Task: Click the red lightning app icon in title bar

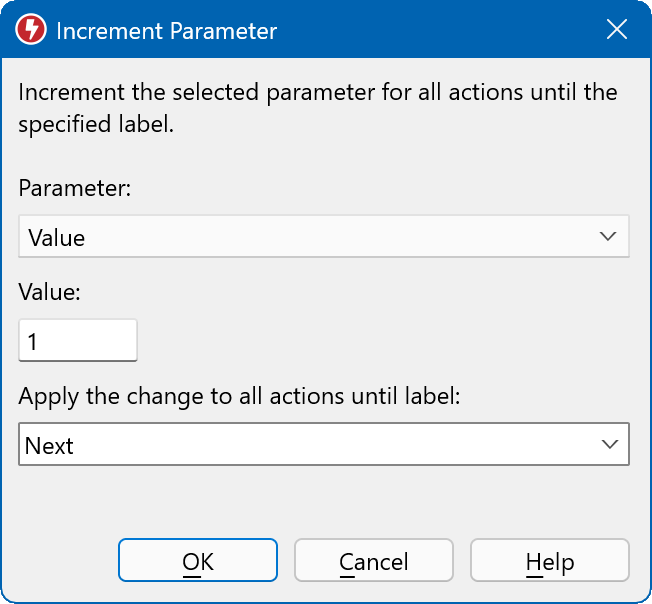Action: coord(32,31)
